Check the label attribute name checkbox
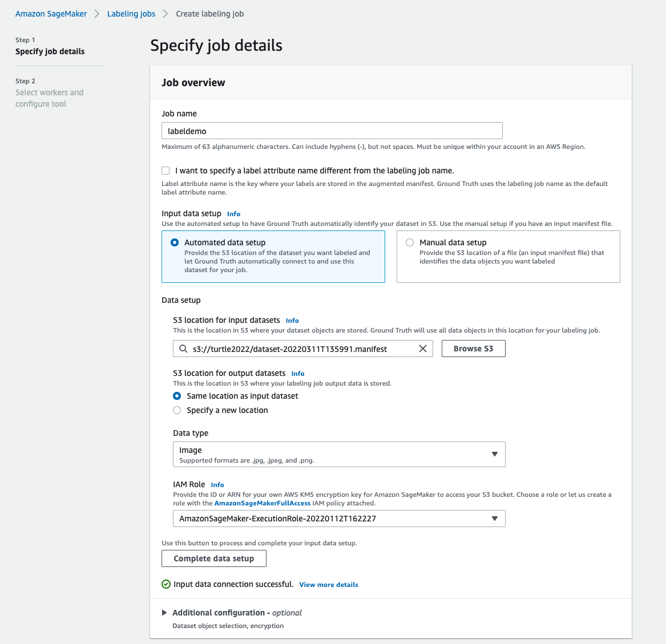 coord(166,171)
